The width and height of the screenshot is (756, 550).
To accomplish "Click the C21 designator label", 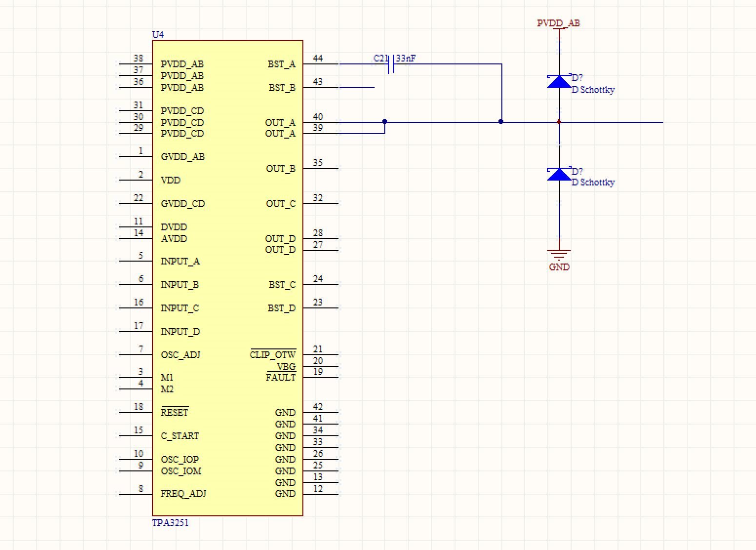I will point(380,58).
